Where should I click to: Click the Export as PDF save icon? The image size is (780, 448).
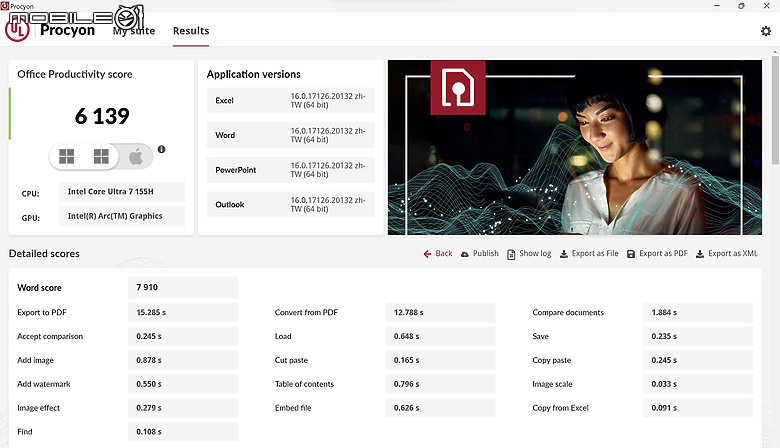[631, 254]
